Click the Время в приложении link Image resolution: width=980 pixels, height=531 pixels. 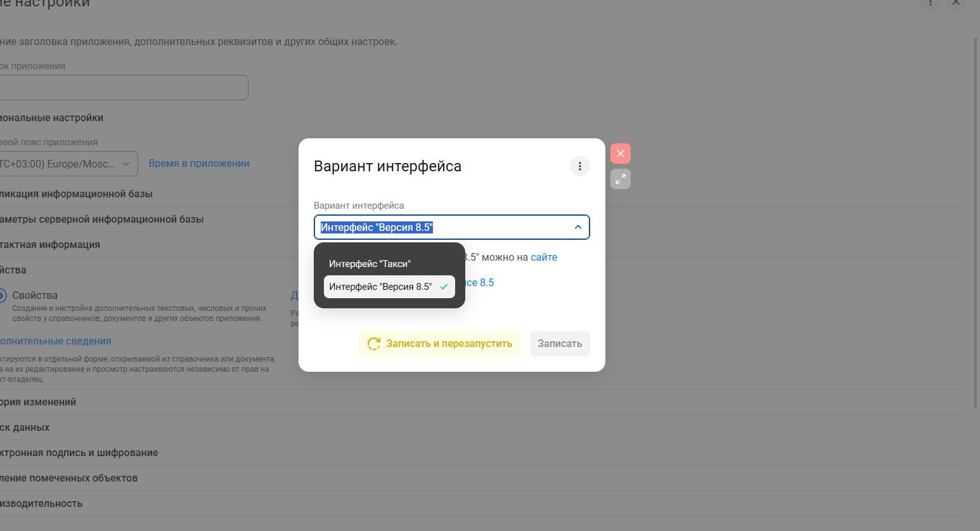coord(199,164)
